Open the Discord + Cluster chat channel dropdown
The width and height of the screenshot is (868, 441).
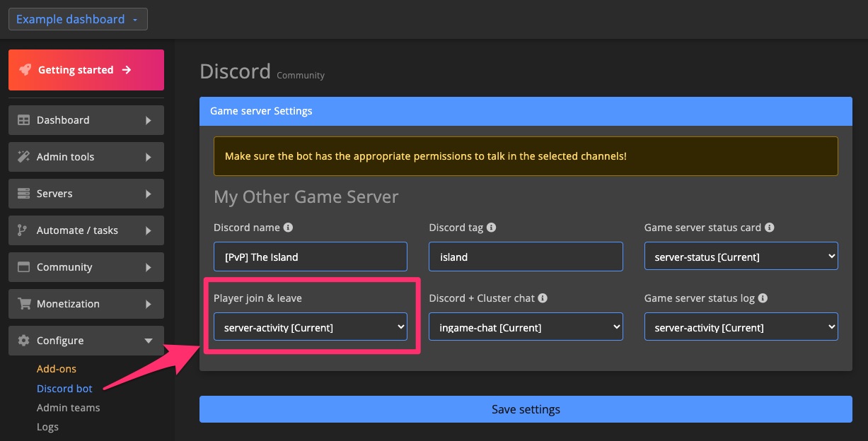tap(526, 327)
